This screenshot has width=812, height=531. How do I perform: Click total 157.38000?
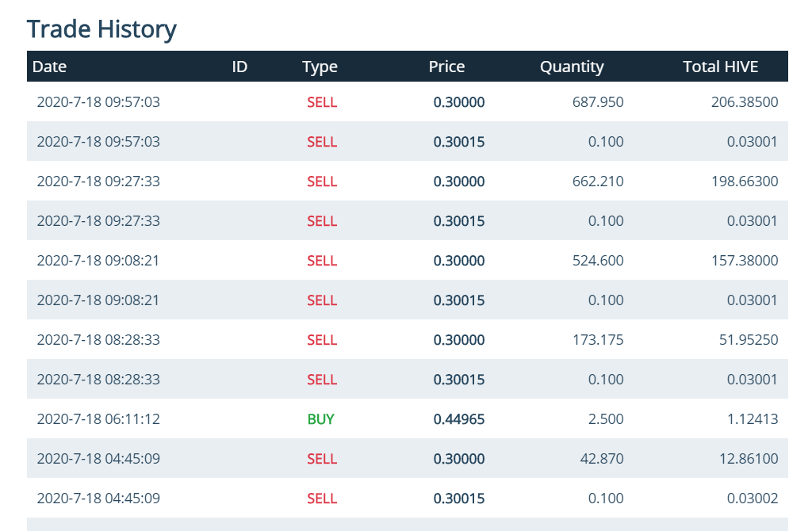point(744,260)
